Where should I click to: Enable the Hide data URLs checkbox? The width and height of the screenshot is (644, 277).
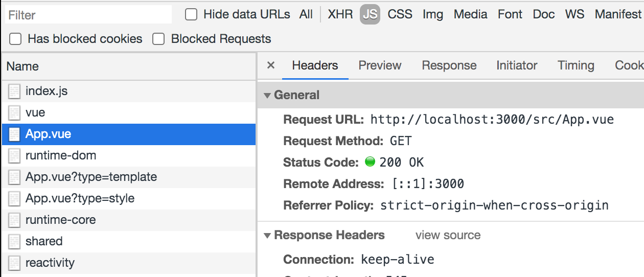pyautogui.click(x=191, y=14)
